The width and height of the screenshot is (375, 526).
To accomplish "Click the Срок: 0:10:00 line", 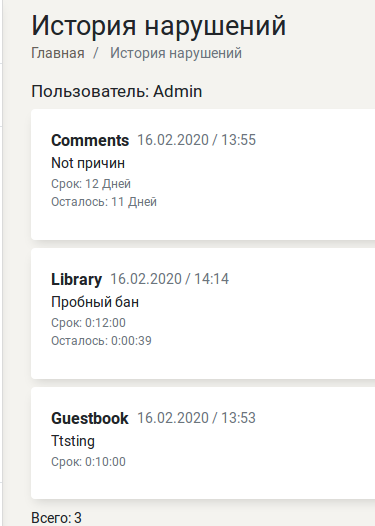I will coord(88,462).
